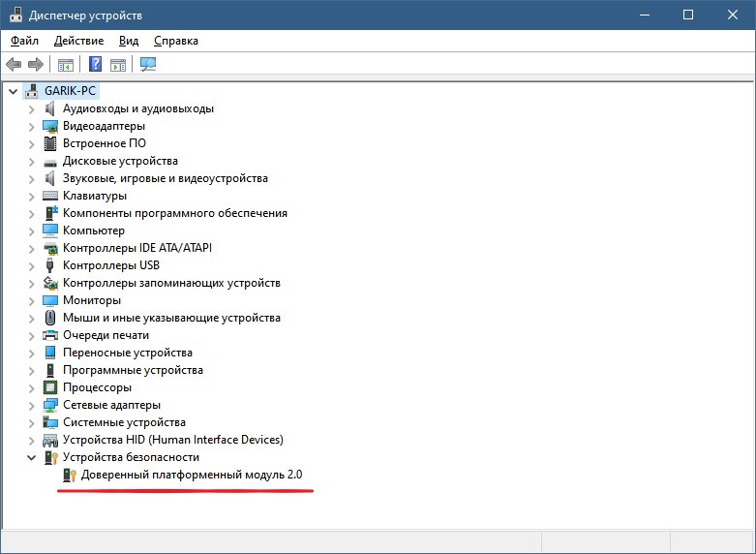Viewport: 756px width, 554px height.
Task: Select Устройства HID (Human Interface Devices) text
Action: (173, 440)
